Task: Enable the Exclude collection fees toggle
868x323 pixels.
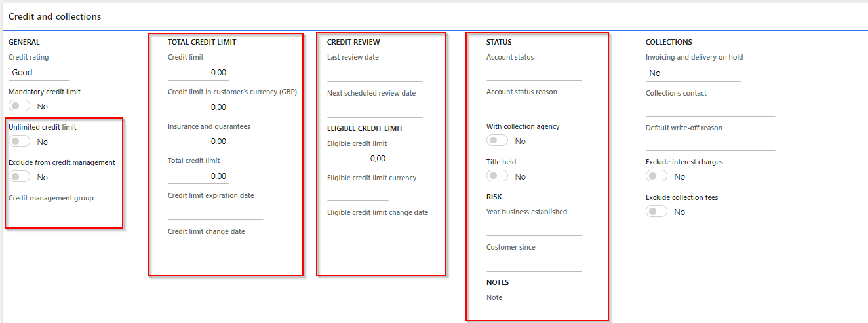Action: (x=656, y=212)
